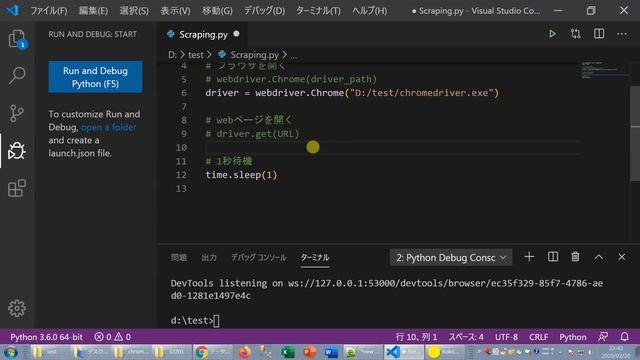Split the editor to the right
The height and width of the screenshot is (360, 640).
tap(599, 34)
